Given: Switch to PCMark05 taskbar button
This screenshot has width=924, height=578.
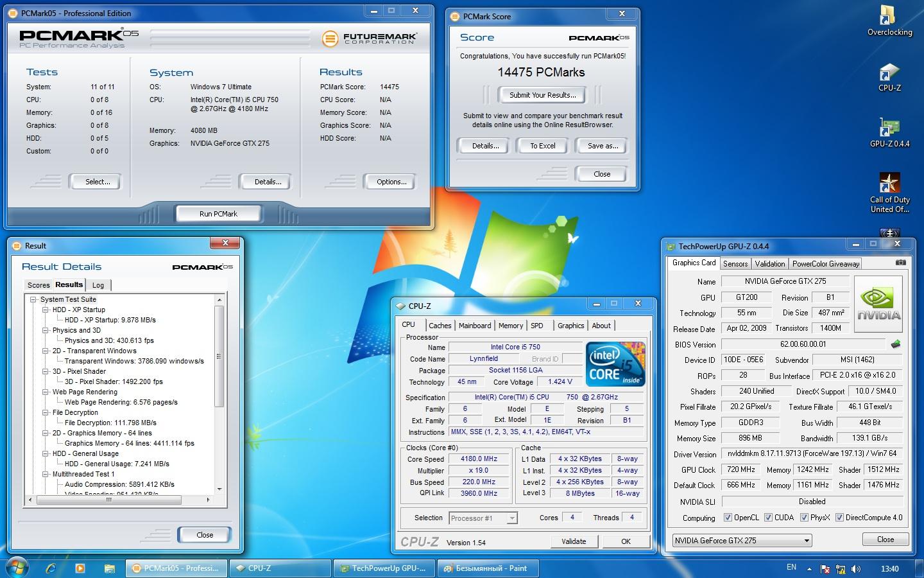Looking at the screenshot, I should coord(176,568).
